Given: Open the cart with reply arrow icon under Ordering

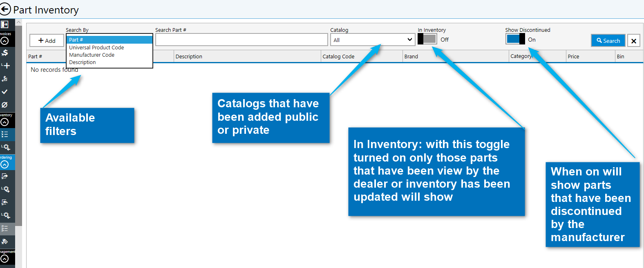Looking at the screenshot, I should click(x=5, y=202).
